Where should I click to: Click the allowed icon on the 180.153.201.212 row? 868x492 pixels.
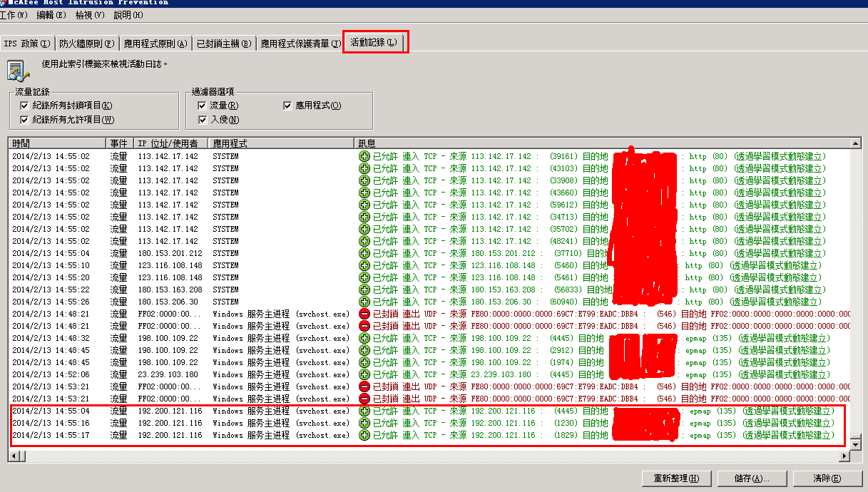(363, 253)
